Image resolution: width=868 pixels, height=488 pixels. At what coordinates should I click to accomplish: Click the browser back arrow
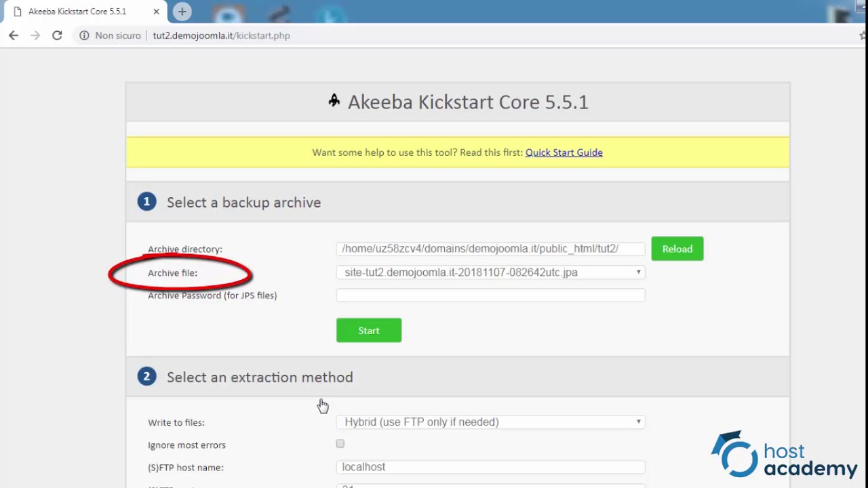coord(14,35)
